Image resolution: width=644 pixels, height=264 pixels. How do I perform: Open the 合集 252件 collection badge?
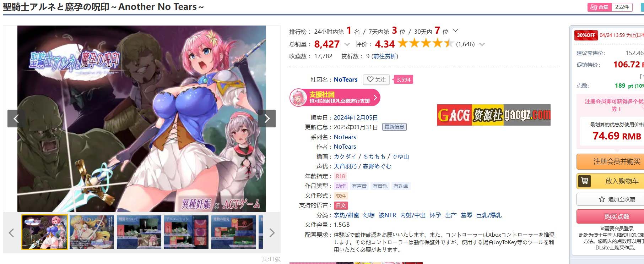point(610,7)
